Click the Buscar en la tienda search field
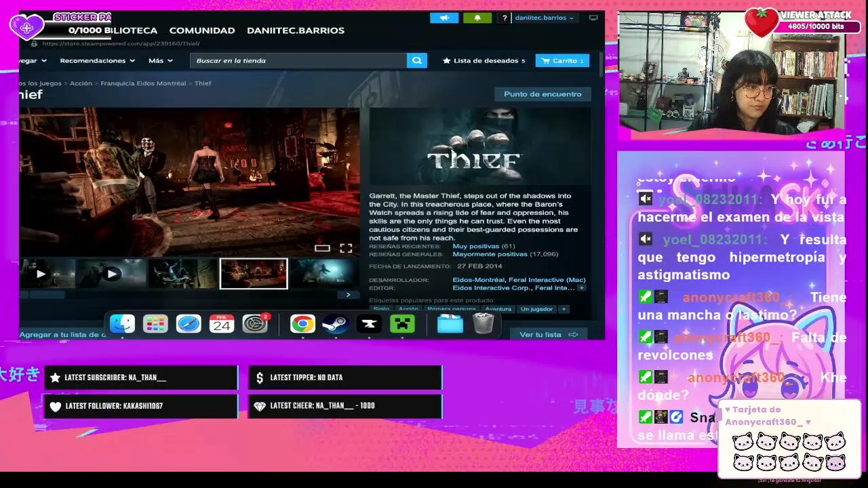The image size is (868, 488). (298, 60)
